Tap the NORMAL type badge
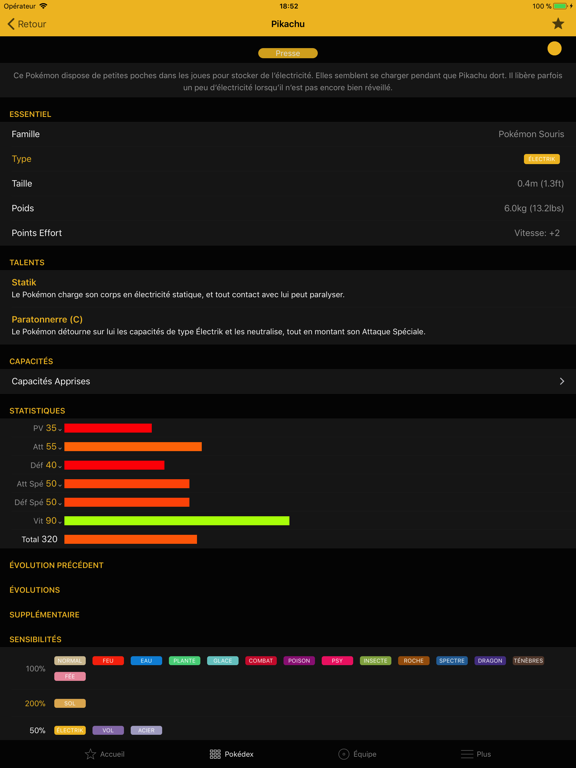576x768 pixels. click(70, 661)
